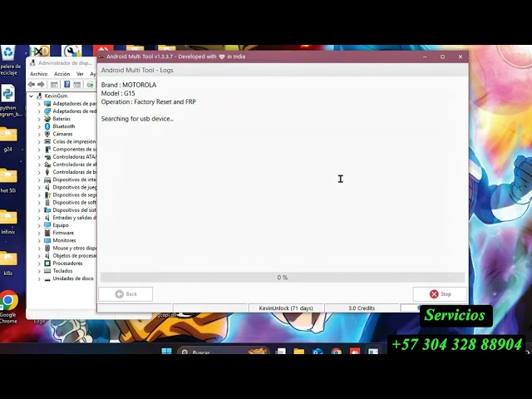Expand Adaptadores de red node
Viewport: 532px width, 399px height.
(x=39, y=111)
